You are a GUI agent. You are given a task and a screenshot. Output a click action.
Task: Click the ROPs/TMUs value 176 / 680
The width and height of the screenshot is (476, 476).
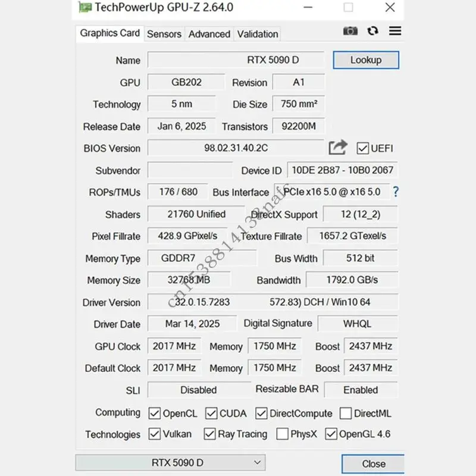[178, 192]
